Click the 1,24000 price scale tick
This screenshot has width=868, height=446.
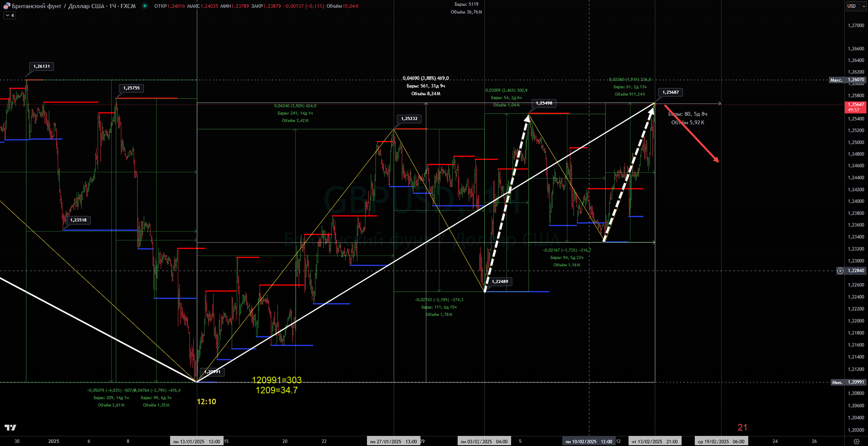click(856, 201)
